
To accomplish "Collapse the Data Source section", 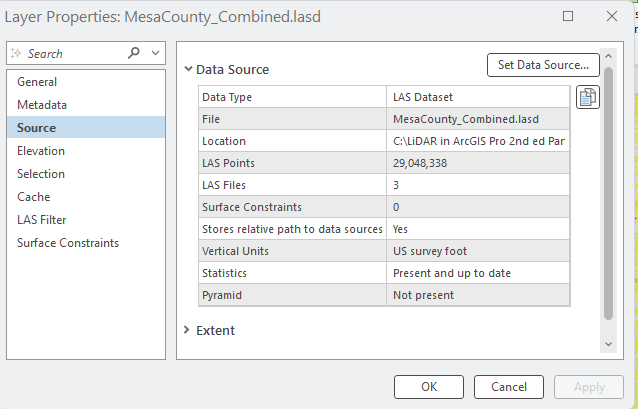I will (x=188, y=69).
